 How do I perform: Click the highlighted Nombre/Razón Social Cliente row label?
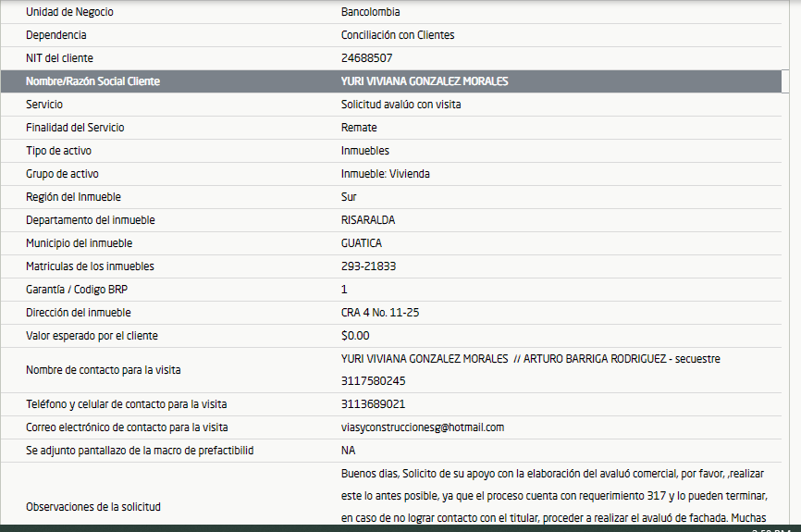tap(92, 81)
